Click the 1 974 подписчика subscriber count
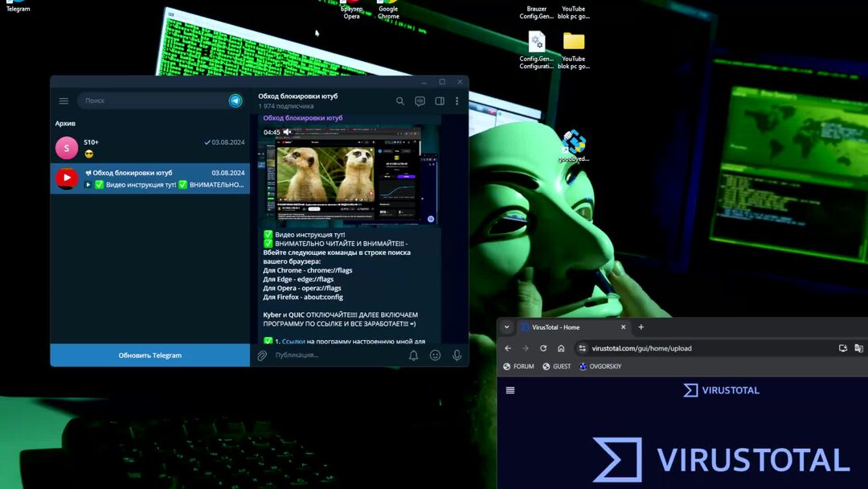The height and width of the screenshot is (489, 868). click(x=285, y=106)
